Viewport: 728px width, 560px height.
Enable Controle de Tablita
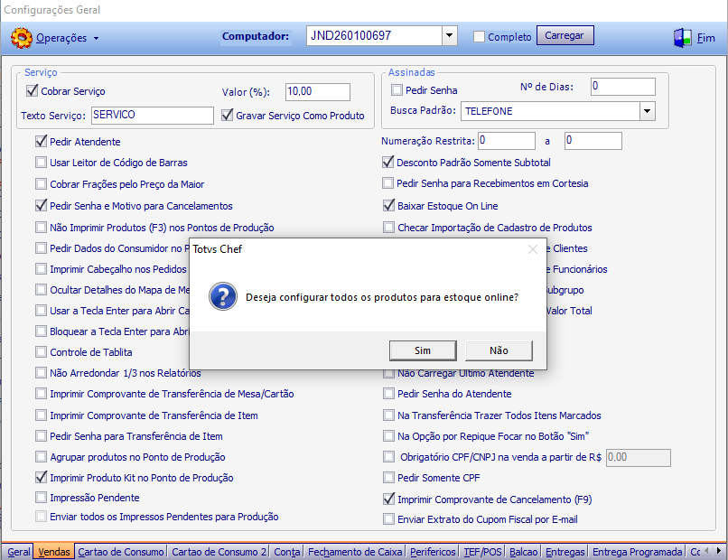coord(41,352)
